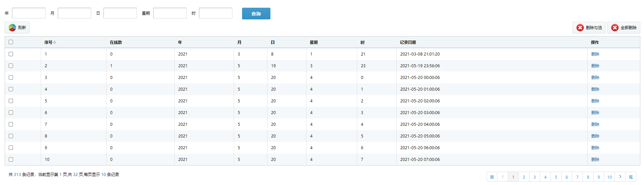Go to next page arrow in pagination
Image resolution: width=644 pixels, height=185 pixels.
pyautogui.click(x=620, y=177)
